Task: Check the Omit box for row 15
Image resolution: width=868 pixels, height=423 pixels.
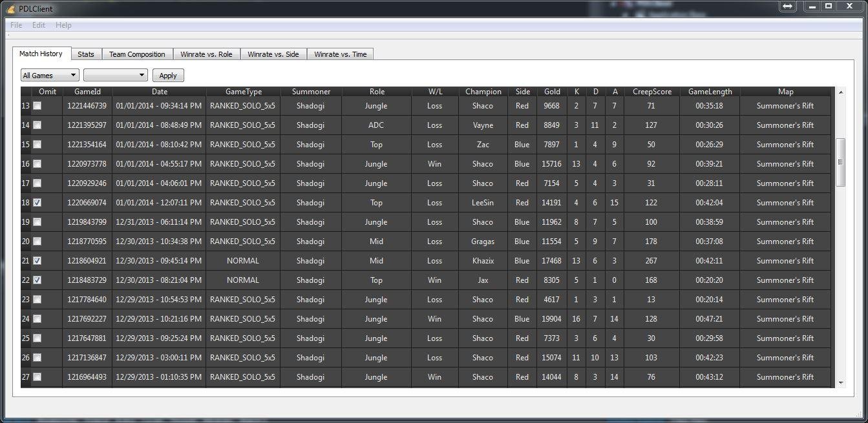Action: tap(37, 145)
